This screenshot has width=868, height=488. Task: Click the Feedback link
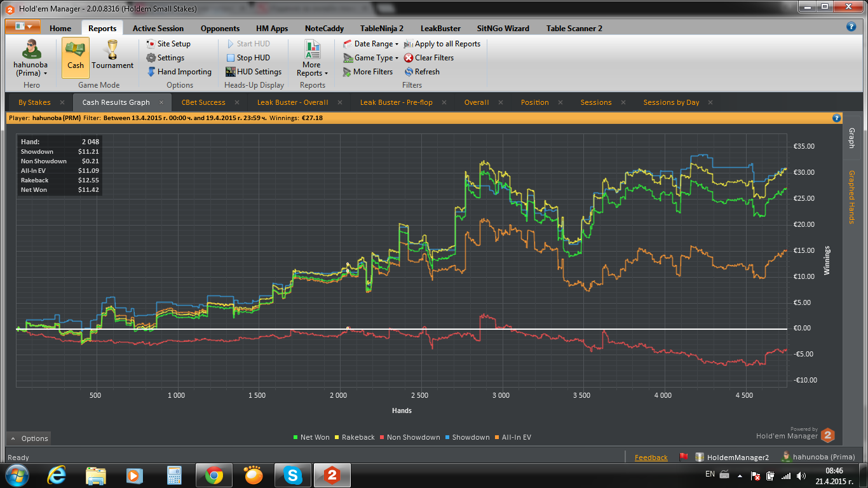pos(651,457)
